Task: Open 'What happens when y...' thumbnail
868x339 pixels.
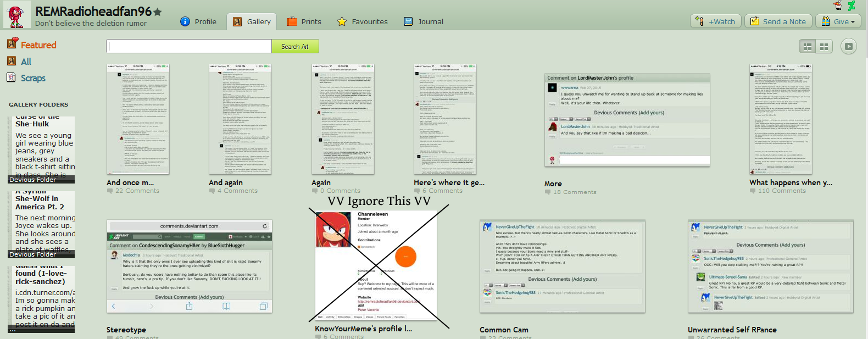Action: [x=781, y=119]
